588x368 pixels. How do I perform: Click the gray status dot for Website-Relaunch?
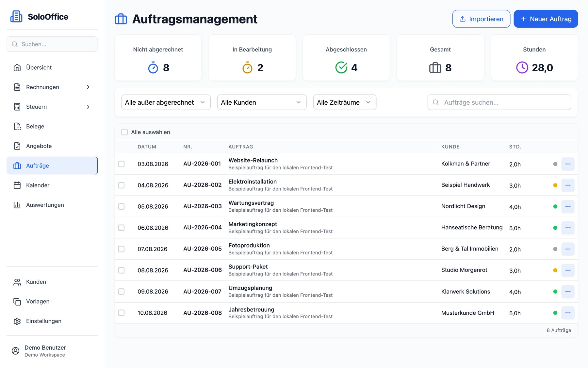555,164
